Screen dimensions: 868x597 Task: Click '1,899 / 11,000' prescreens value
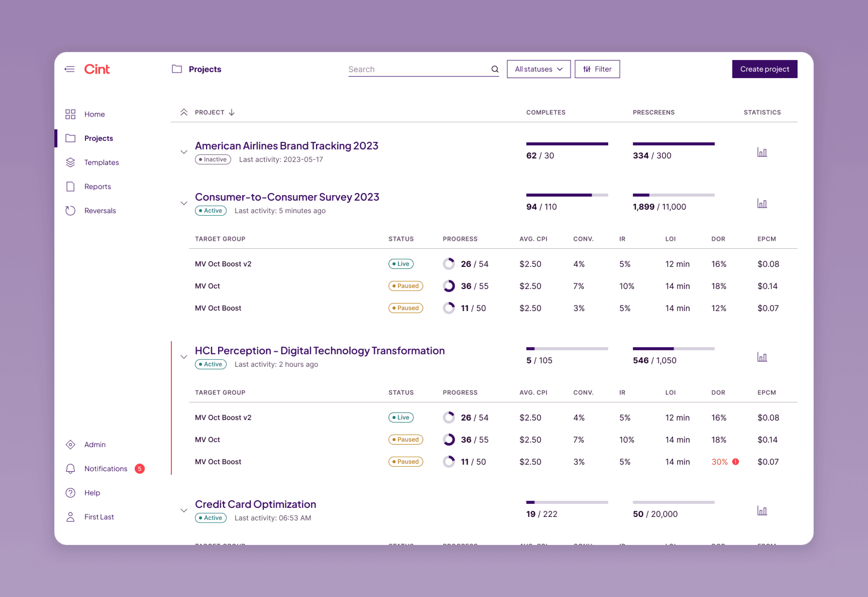click(x=659, y=207)
